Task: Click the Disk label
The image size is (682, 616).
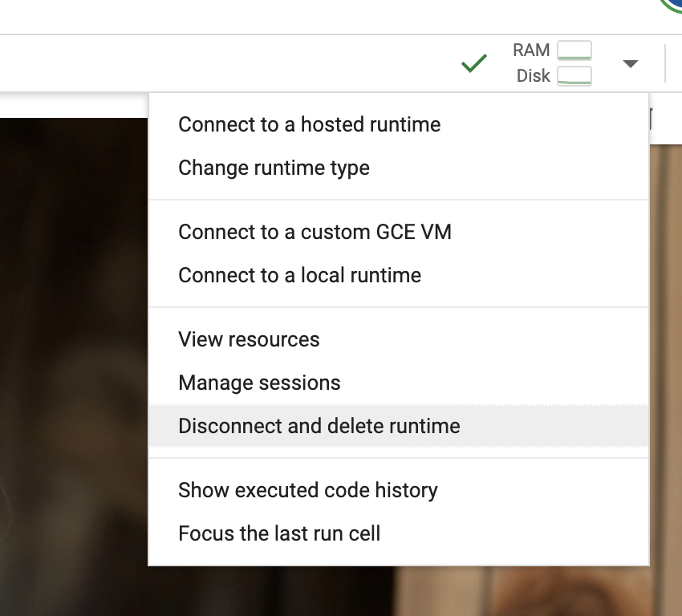Action: tap(534, 76)
